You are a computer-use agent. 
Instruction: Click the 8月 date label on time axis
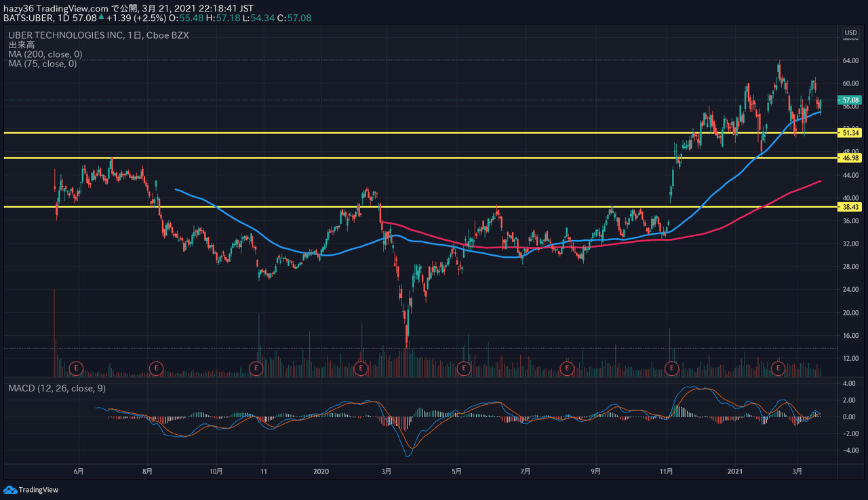click(148, 471)
